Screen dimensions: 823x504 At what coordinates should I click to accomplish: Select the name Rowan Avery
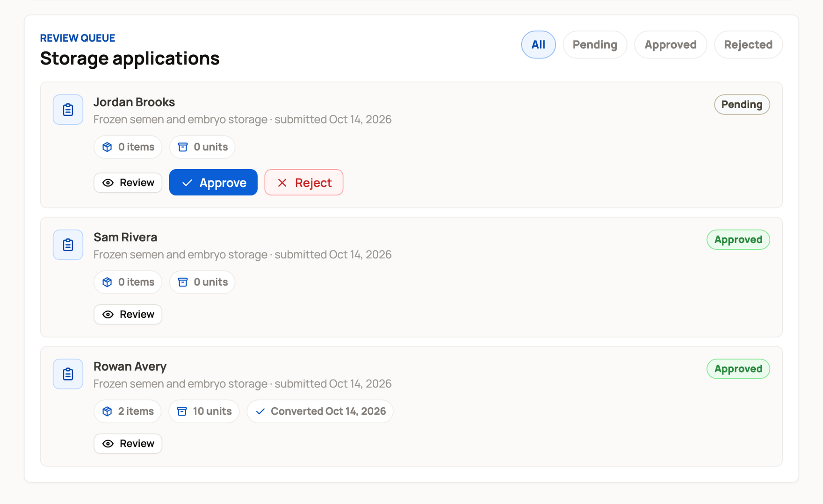click(x=130, y=366)
